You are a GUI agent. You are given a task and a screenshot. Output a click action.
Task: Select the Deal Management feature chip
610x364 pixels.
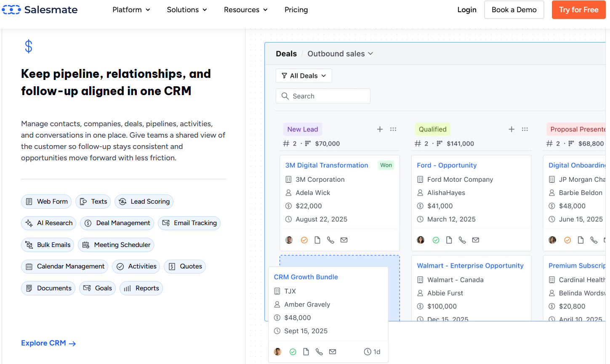coord(117,223)
